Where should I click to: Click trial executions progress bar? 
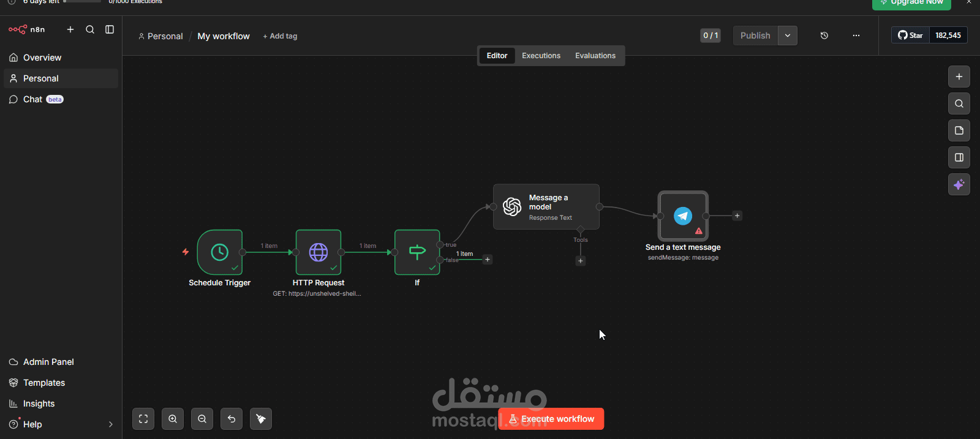[82, 2]
